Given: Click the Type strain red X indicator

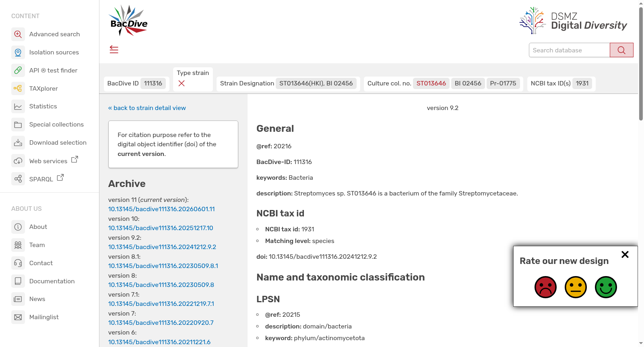Looking at the screenshot, I should 182,83.
